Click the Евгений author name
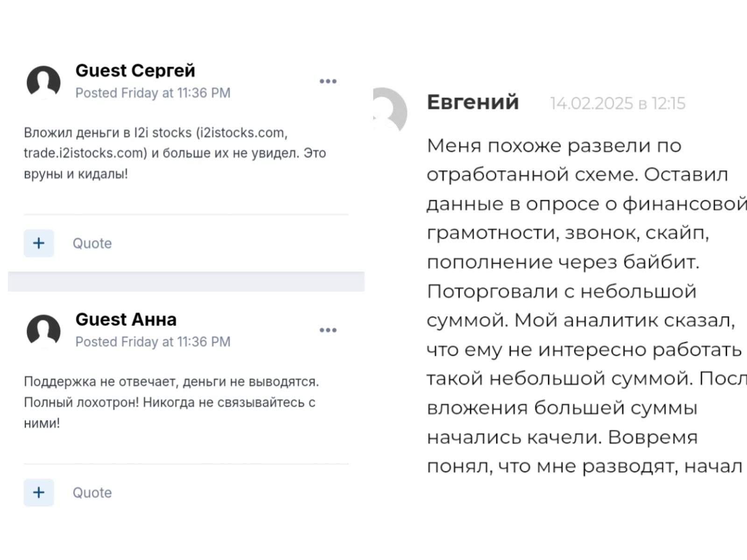The width and height of the screenshot is (747, 560). tap(472, 102)
